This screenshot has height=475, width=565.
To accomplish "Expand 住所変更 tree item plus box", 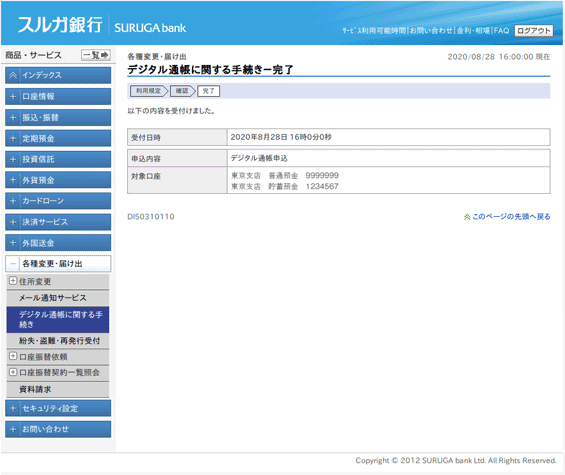I will 13,280.
